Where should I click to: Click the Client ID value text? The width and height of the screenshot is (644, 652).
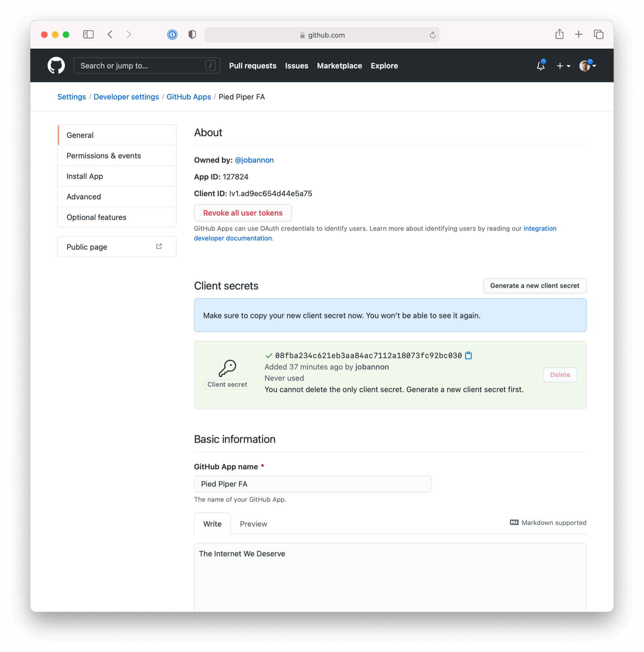(270, 194)
